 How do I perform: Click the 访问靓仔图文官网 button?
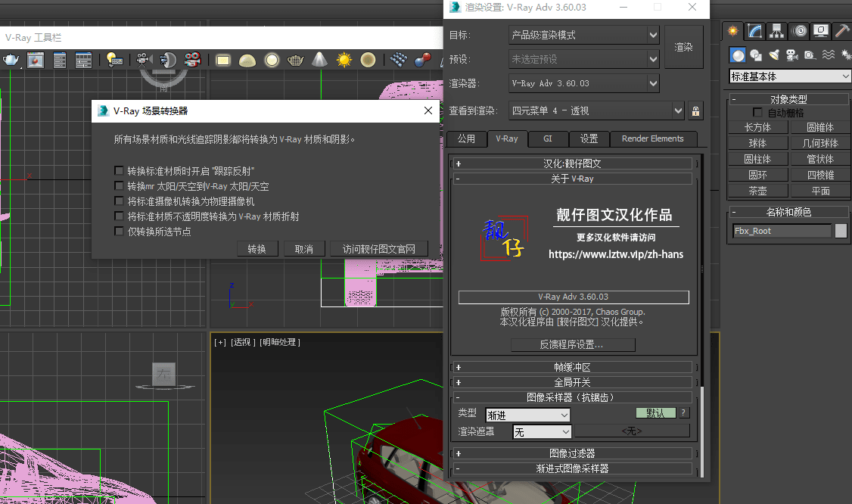[379, 249]
